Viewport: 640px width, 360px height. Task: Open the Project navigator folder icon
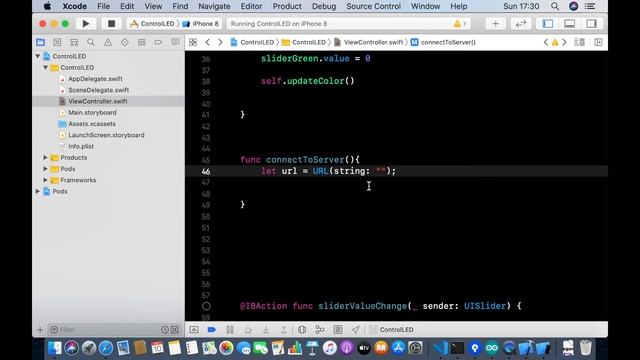pyautogui.click(x=40, y=42)
